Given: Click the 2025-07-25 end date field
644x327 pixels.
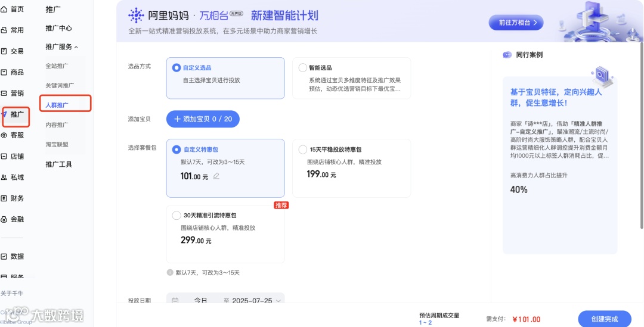Looking at the screenshot, I should tap(252, 301).
